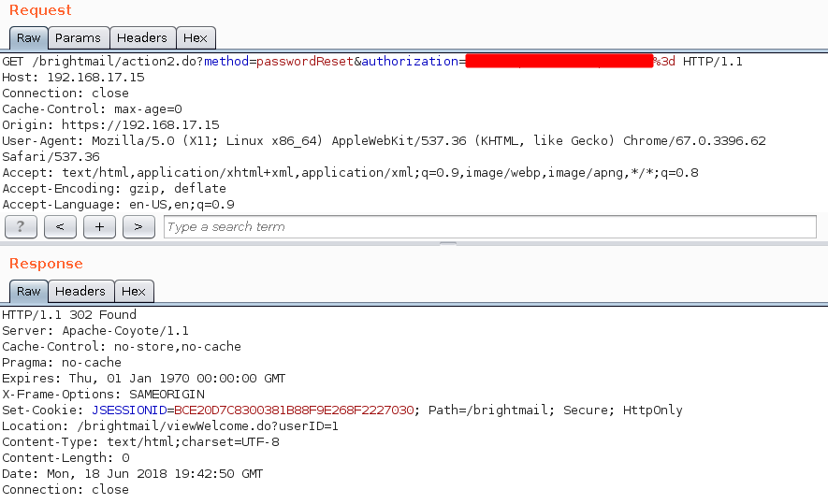Click the 'authorization' parameter name
Screen dimensions: 828x504
(x=410, y=61)
